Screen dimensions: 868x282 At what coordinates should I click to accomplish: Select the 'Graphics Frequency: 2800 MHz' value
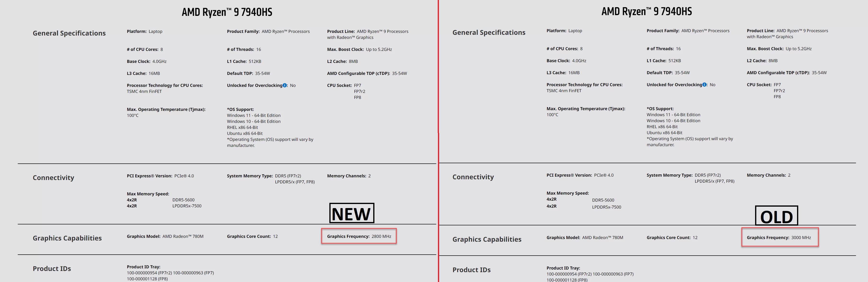pos(359,236)
